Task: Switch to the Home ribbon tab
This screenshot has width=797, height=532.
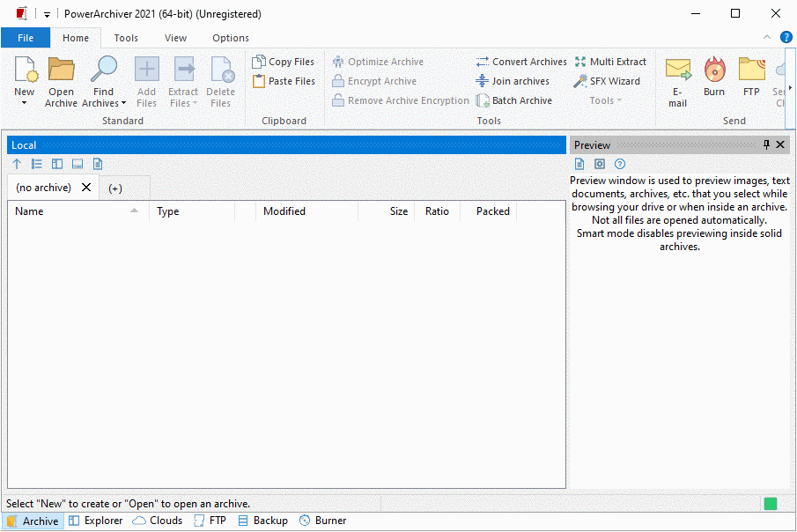Action: click(x=76, y=38)
